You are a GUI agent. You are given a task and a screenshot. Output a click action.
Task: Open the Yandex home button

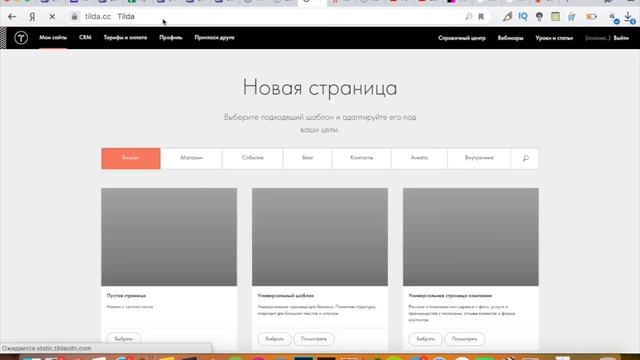[x=32, y=17]
